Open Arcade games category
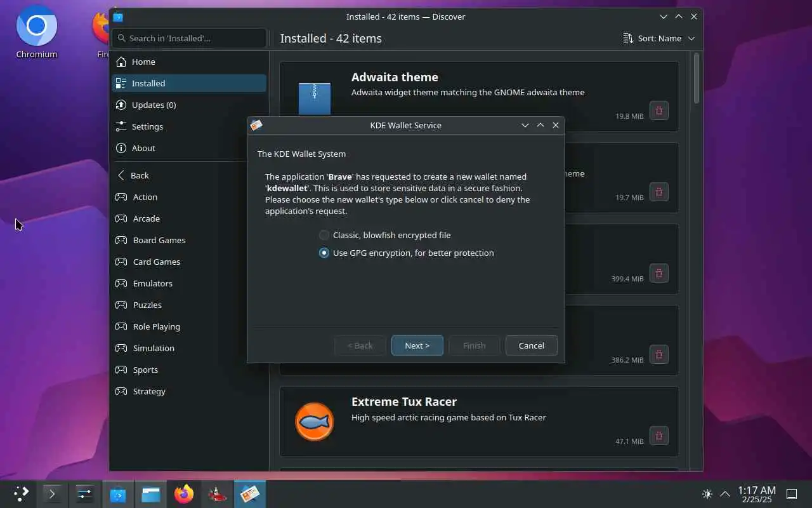Image resolution: width=812 pixels, height=508 pixels. click(x=189, y=218)
